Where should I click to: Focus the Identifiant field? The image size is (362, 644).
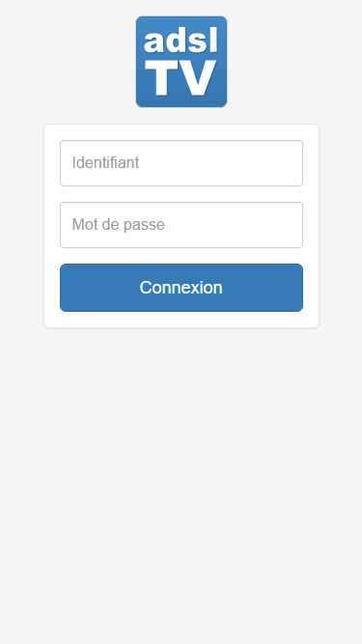pos(181,163)
